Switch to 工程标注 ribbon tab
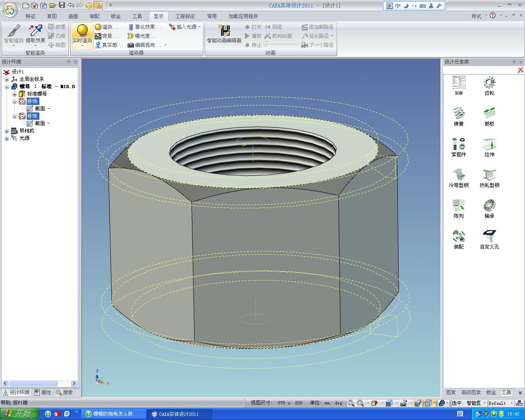The width and height of the screenshot is (525, 420). 185,16
